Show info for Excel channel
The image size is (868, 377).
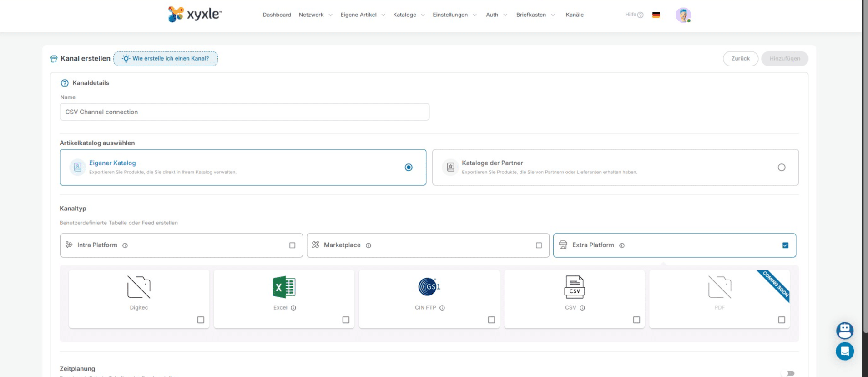click(x=293, y=308)
